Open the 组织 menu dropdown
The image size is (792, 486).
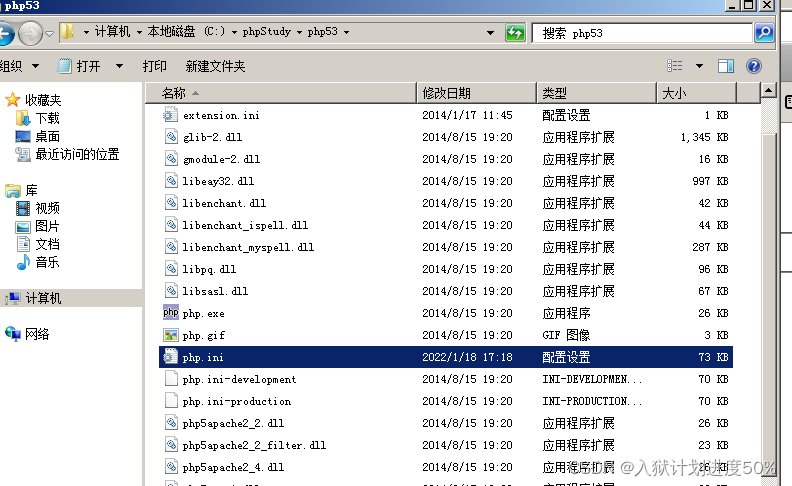click(35, 66)
